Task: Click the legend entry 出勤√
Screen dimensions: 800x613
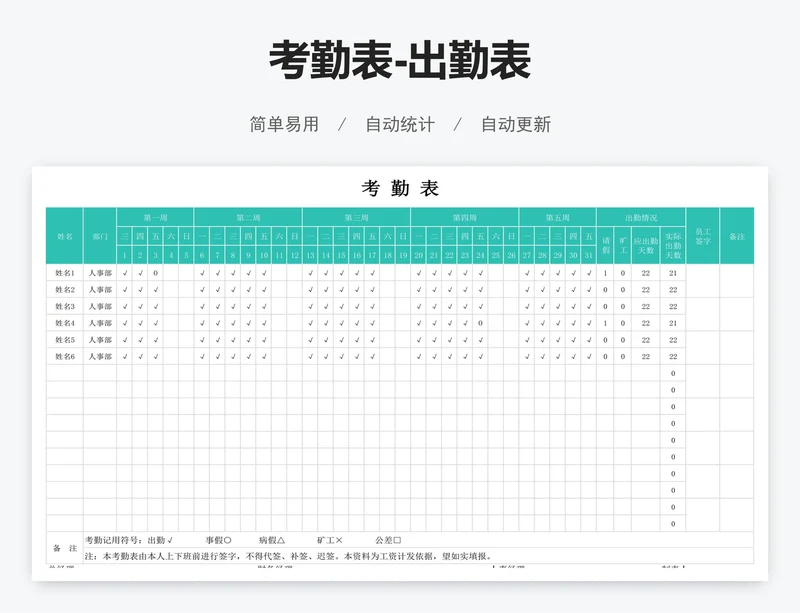Action: click(160, 540)
